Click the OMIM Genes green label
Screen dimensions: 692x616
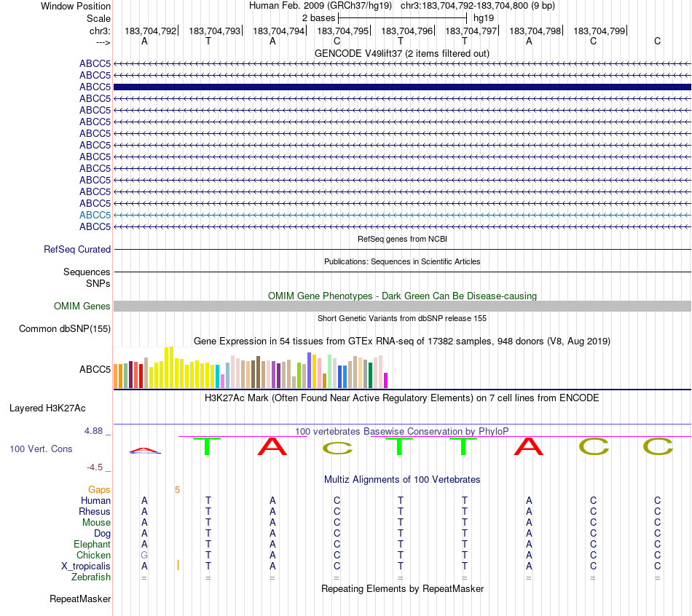[82, 307]
